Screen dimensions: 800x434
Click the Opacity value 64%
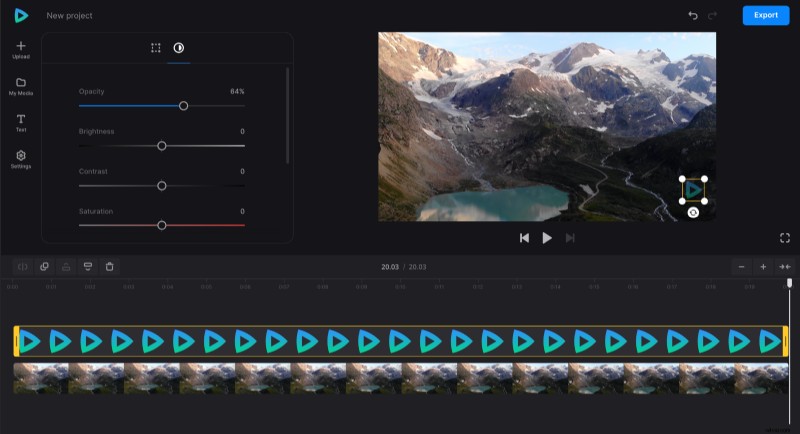[x=237, y=91]
